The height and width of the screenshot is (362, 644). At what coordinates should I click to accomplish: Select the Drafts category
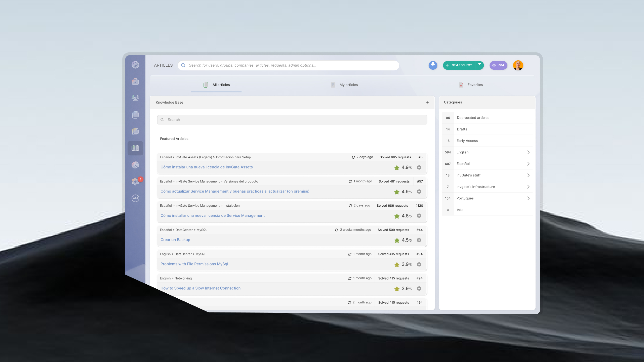tap(487, 129)
